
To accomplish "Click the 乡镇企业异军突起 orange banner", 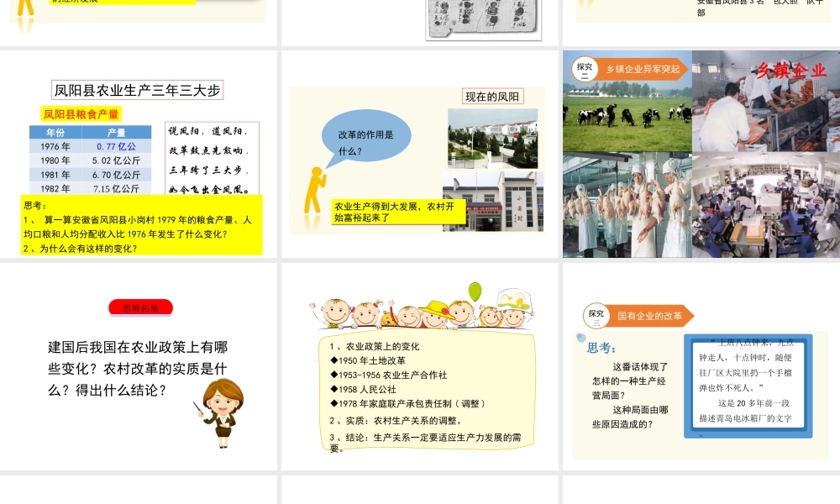I will 643,69.
